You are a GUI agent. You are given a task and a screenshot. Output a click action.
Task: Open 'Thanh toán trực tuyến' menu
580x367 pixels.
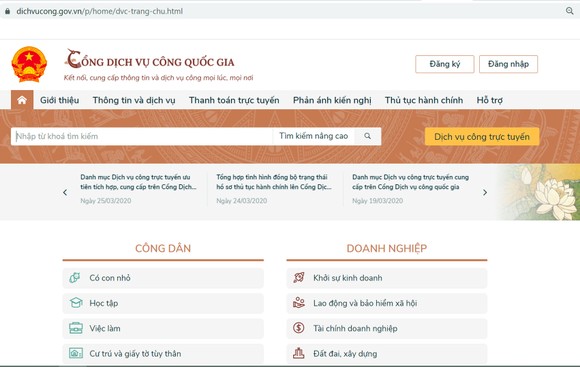click(234, 100)
